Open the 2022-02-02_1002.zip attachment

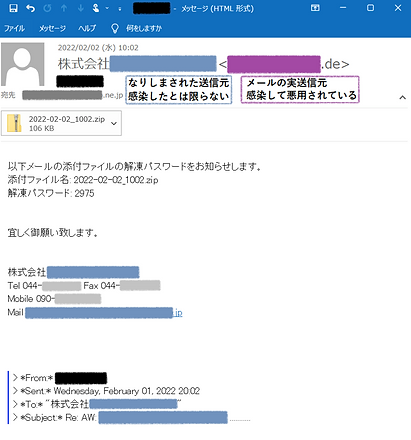point(61,123)
